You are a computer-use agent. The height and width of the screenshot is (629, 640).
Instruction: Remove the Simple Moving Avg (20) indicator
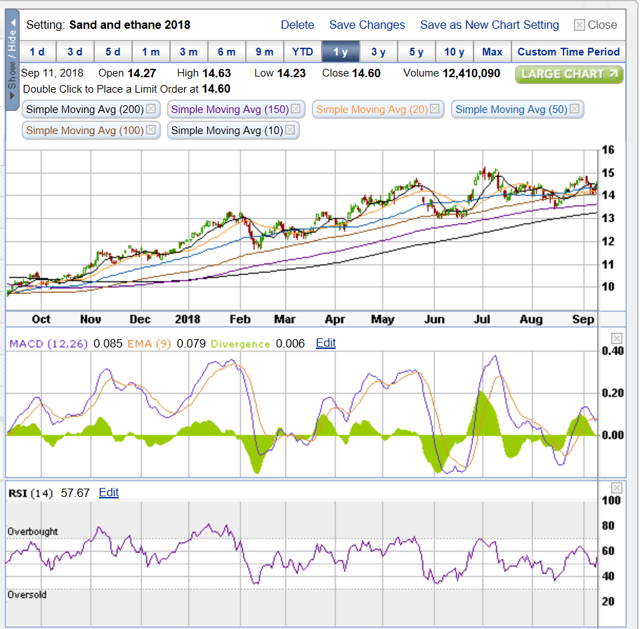tap(435, 109)
